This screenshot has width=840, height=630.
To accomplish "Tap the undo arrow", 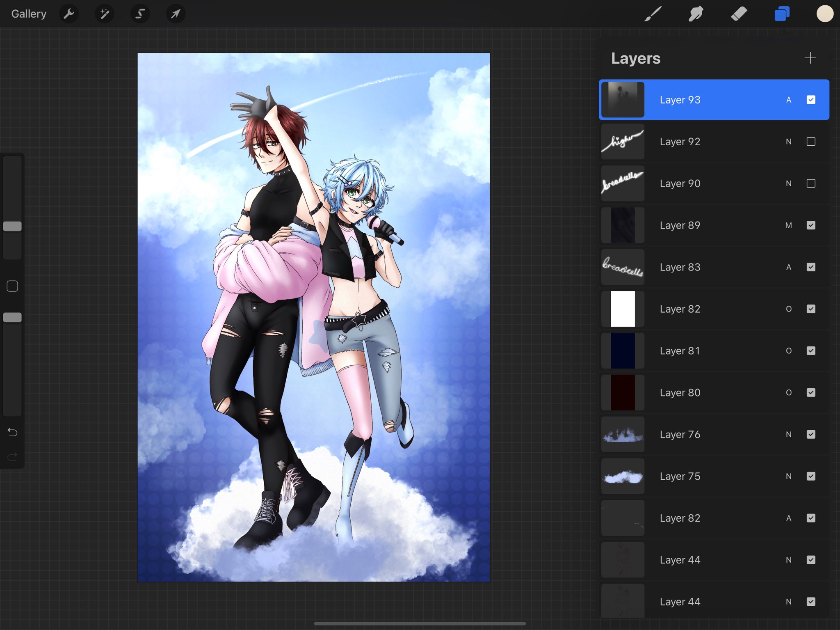I will click(x=12, y=432).
